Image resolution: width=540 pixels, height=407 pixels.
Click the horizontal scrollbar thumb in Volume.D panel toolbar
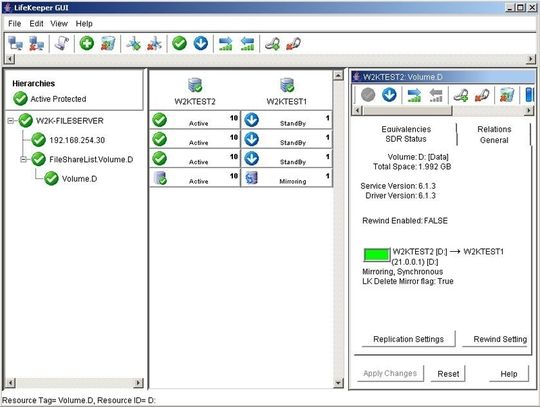tap(407, 111)
